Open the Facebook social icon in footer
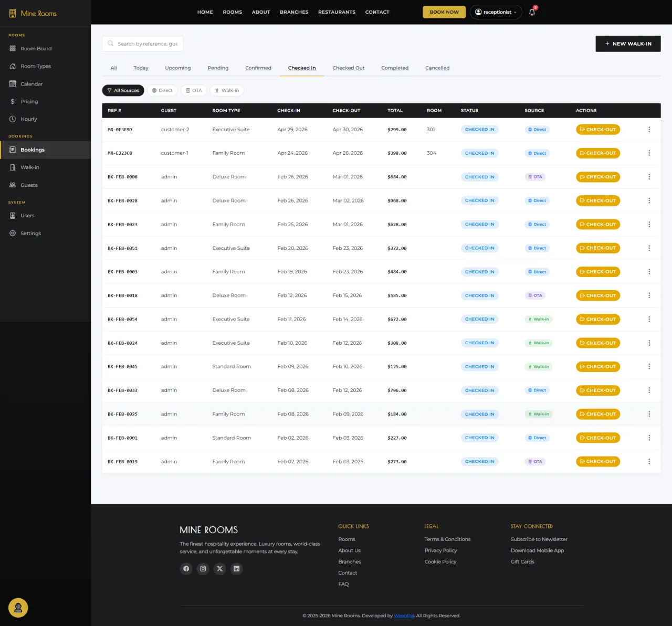The image size is (672, 626). (186, 569)
